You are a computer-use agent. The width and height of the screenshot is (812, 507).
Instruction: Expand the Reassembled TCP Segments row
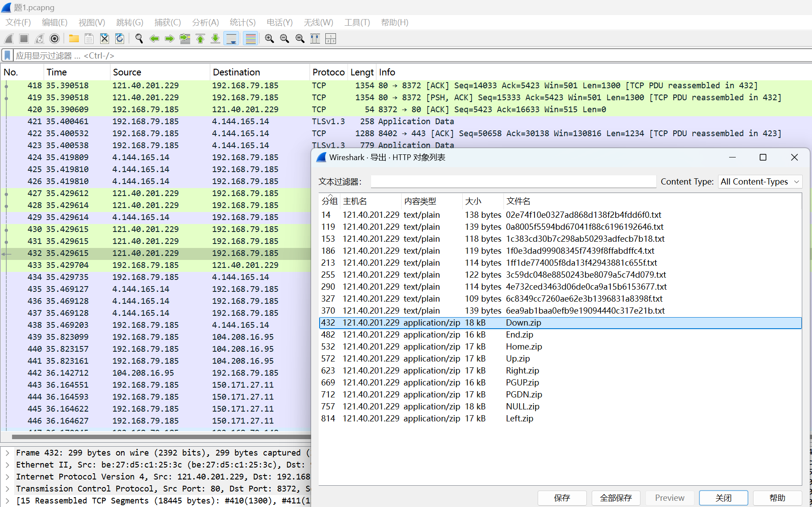click(7, 500)
